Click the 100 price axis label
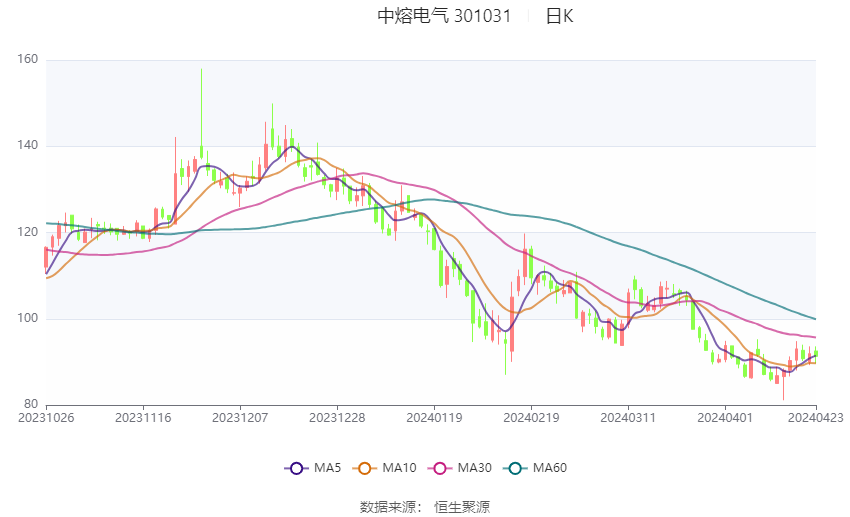This screenshot has height=517, width=850. pyautogui.click(x=28, y=319)
